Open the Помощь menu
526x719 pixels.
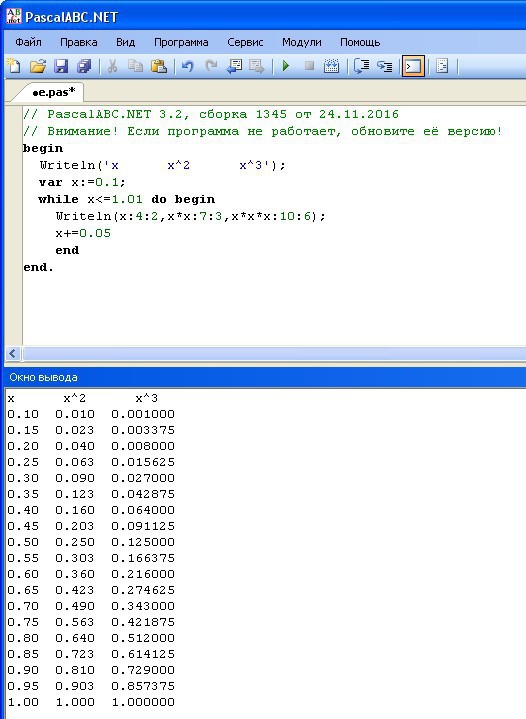360,42
